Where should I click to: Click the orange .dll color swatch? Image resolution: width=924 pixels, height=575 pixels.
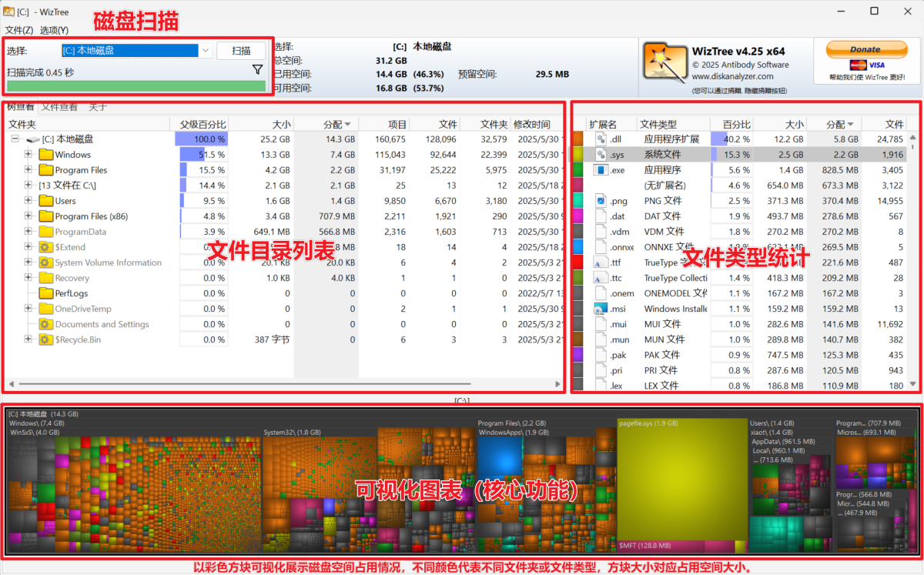tap(577, 139)
